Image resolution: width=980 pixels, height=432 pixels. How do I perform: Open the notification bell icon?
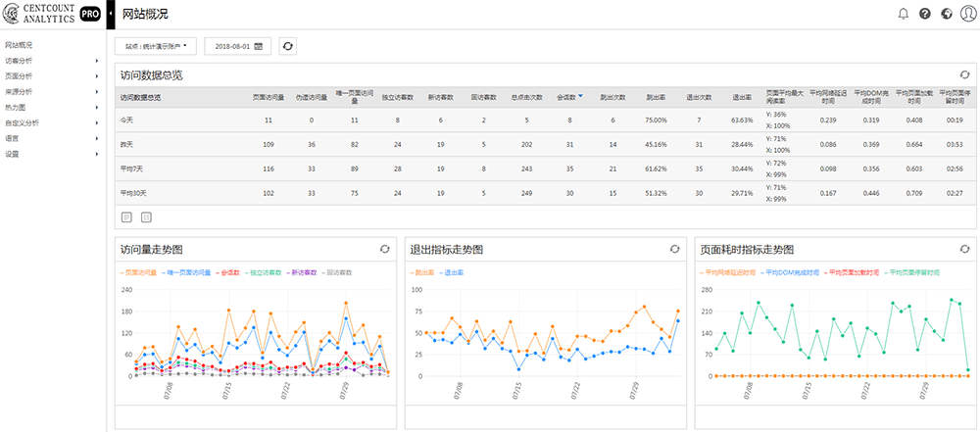904,14
